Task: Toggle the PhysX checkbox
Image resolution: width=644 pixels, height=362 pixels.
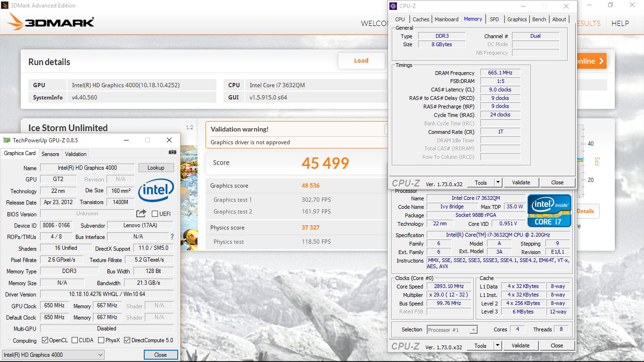Action: click(101, 340)
